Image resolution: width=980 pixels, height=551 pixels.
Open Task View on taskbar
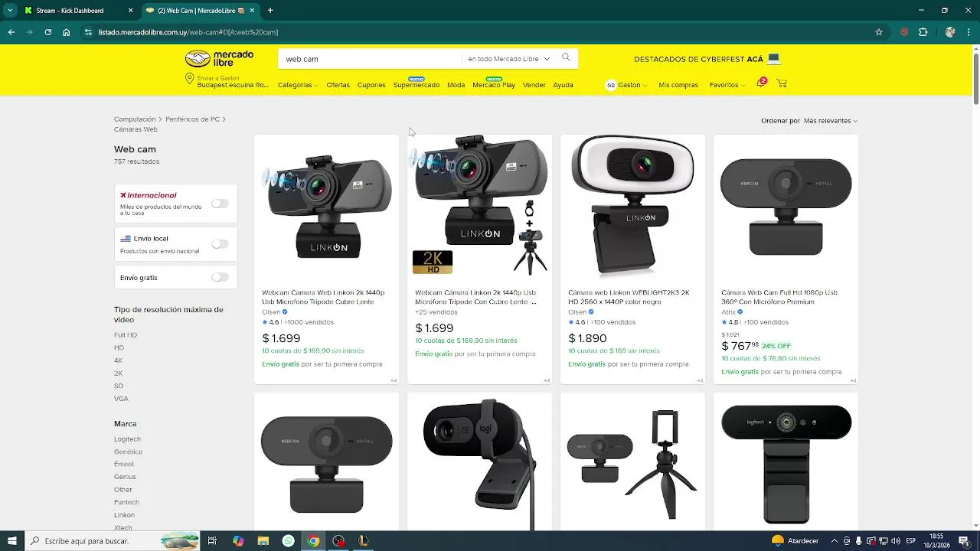pyautogui.click(x=213, y=541)
